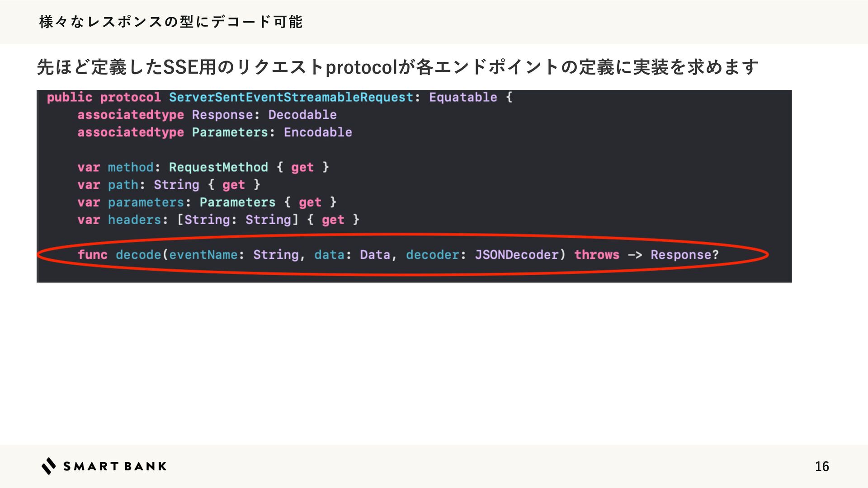Click the 'public protocol' keywords
Image resolution: width=868 pixels, height=488 pixels.
pos(104,97)
